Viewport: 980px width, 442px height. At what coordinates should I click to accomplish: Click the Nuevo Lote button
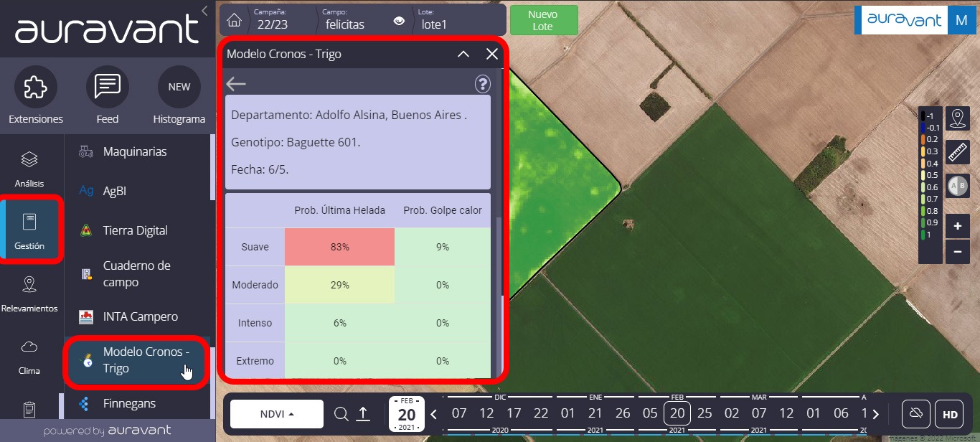(543, 20)
